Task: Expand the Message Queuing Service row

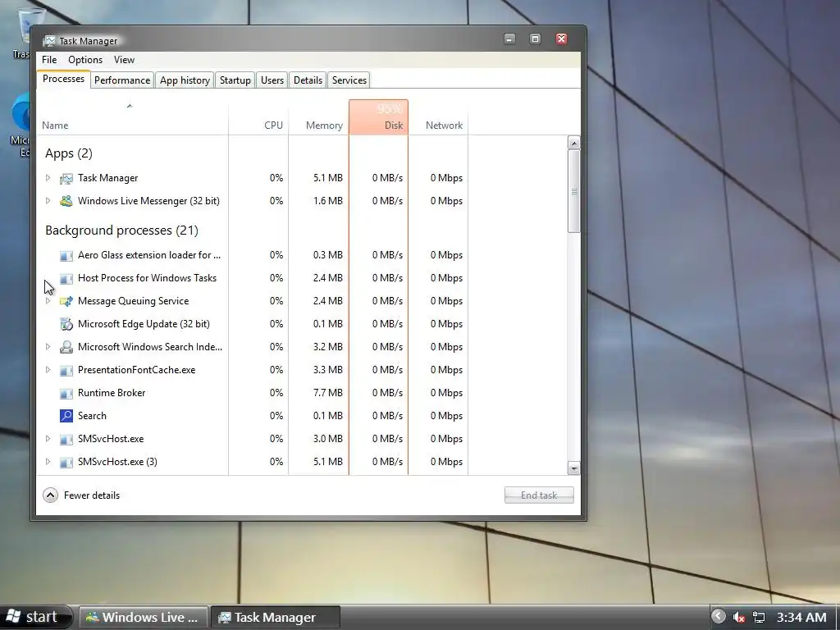Action: [48, 301]
